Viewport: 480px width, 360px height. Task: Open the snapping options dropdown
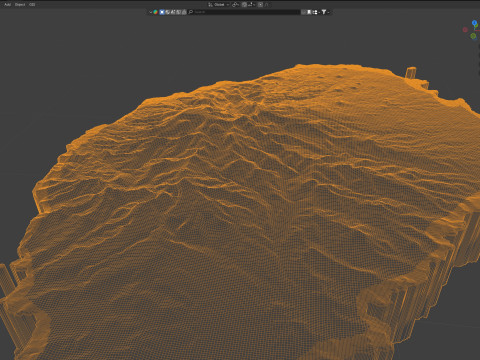click(252, 5)
